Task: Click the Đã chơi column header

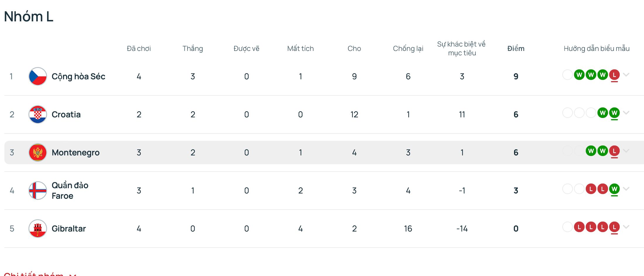Action: (x=139, y=49)
